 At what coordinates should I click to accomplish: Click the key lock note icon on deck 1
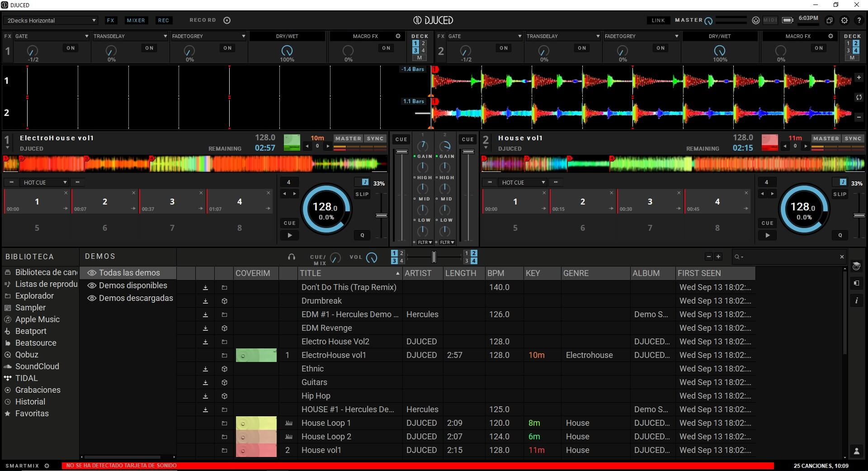click(365, 182)
